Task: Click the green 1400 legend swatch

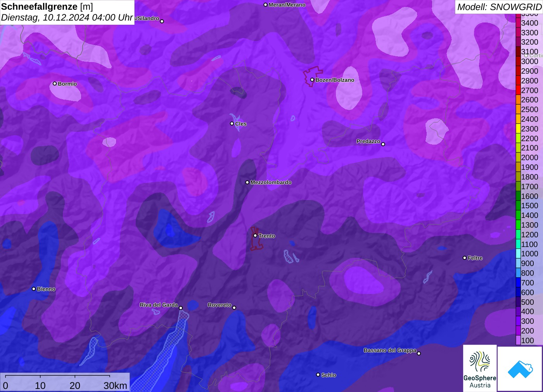Action: (x=518, y=215)
